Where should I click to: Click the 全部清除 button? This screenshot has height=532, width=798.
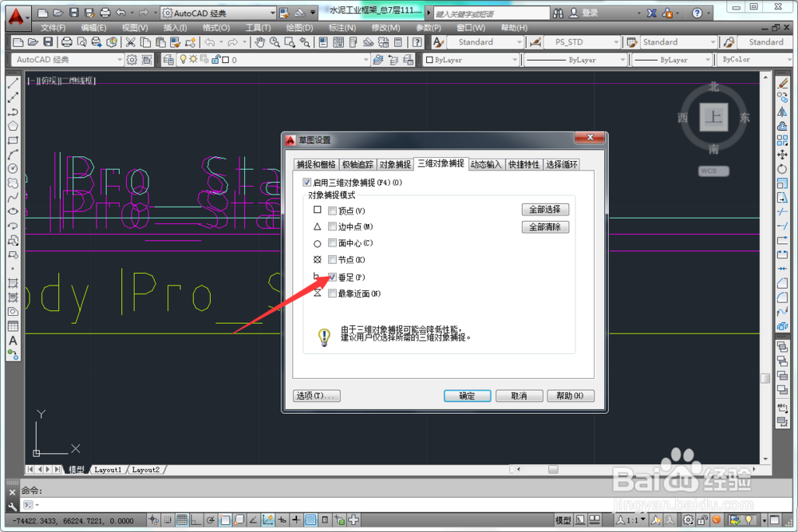tap(545, 227)
